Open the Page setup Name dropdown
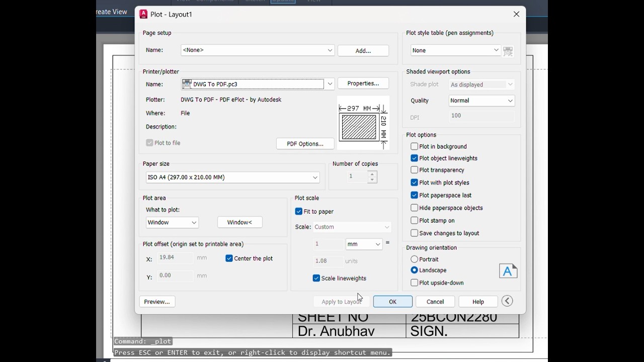Screen dimensions: 644x362 click(258, 50)
